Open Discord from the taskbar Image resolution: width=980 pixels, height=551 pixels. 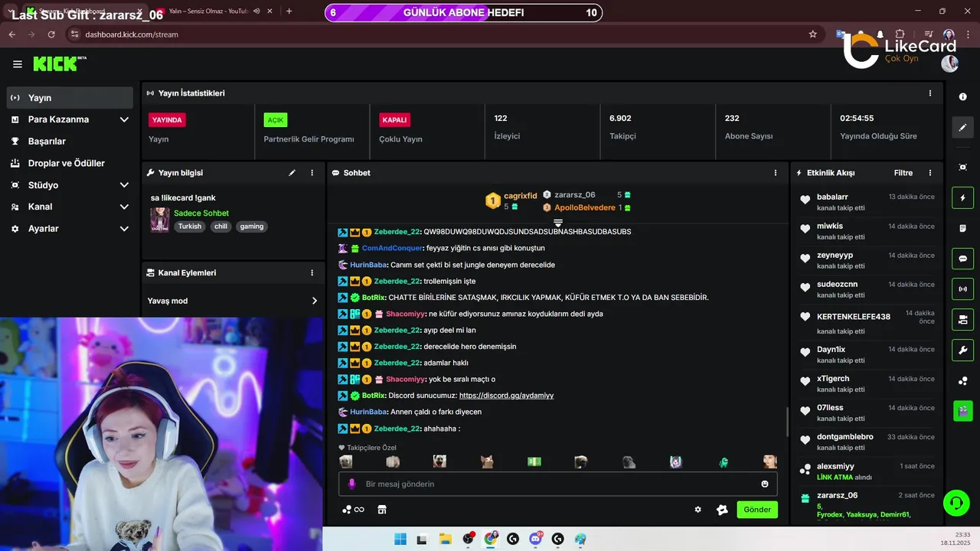pos(535,539)
